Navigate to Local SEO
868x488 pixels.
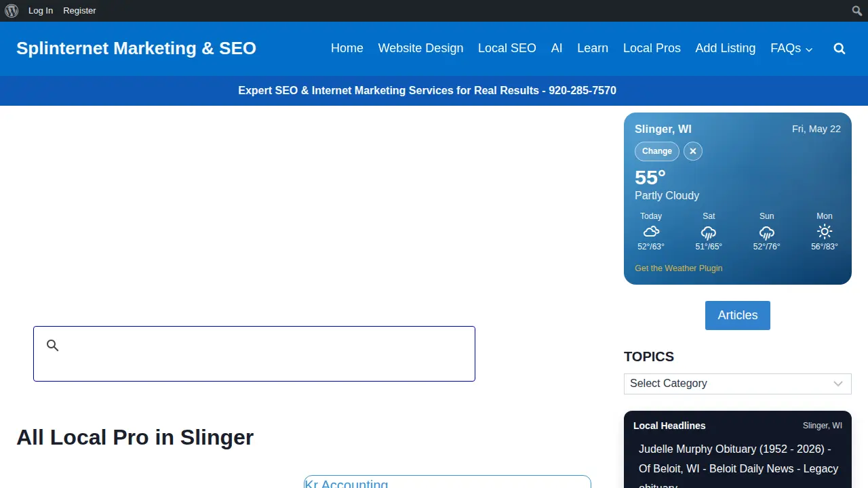[x=507, y=48]
